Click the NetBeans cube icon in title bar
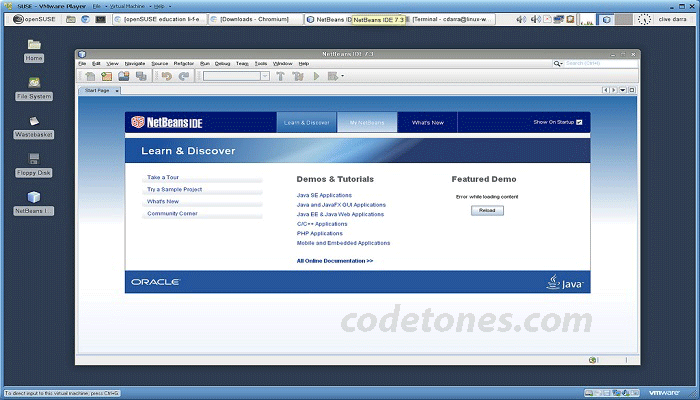 click(82, 54)
